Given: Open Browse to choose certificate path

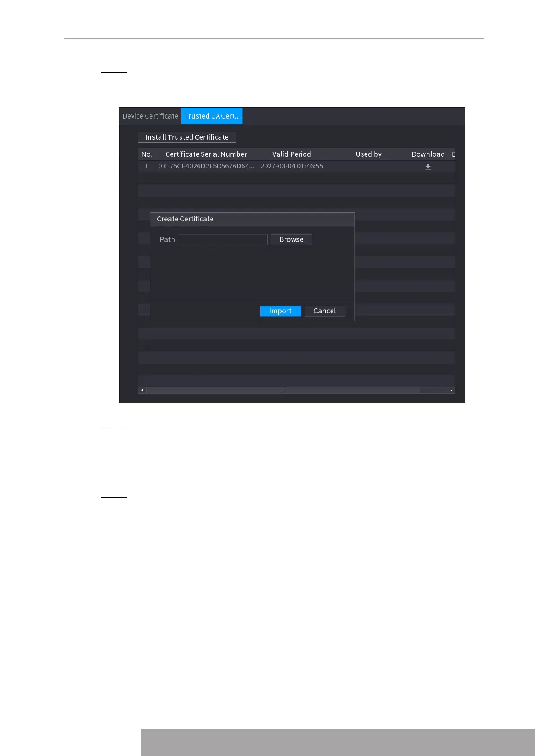Looking at the screenshot, I should pos(292,240).
